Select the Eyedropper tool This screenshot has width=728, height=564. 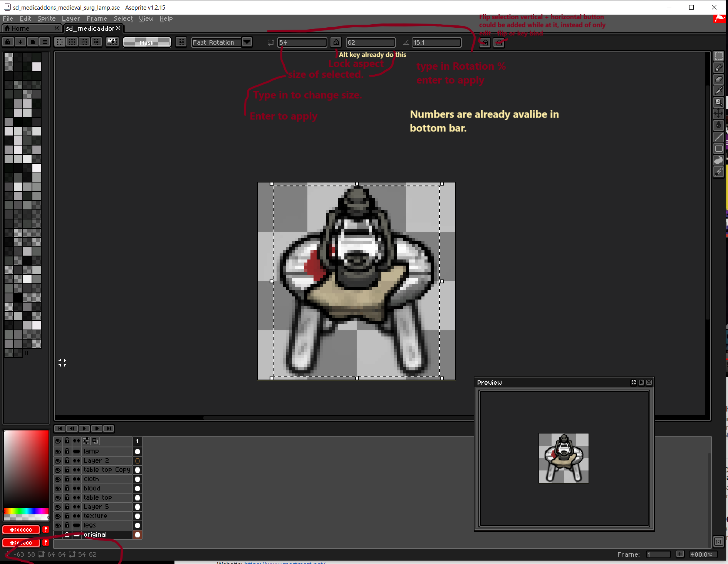click(719, 91)
